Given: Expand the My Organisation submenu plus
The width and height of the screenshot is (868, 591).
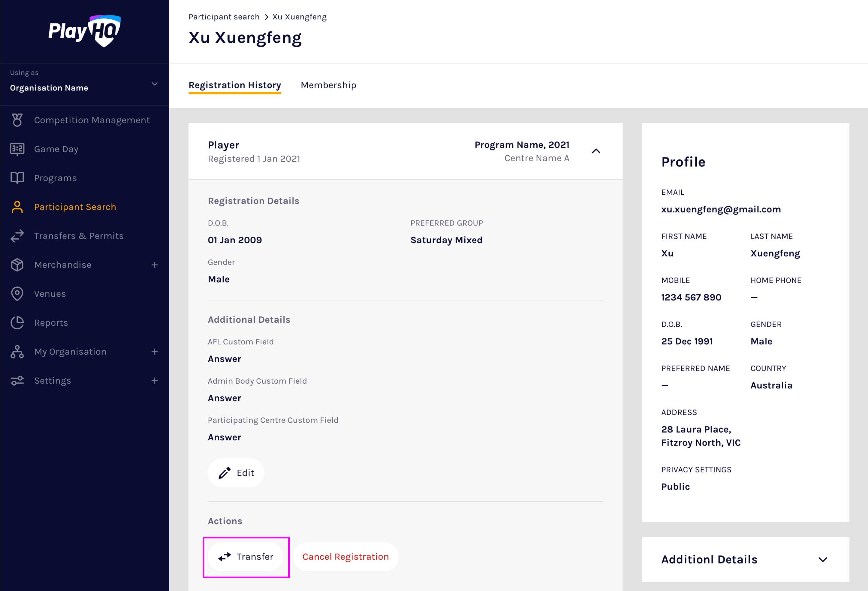Looking at the screenshot, I should (x=155, y=351).
